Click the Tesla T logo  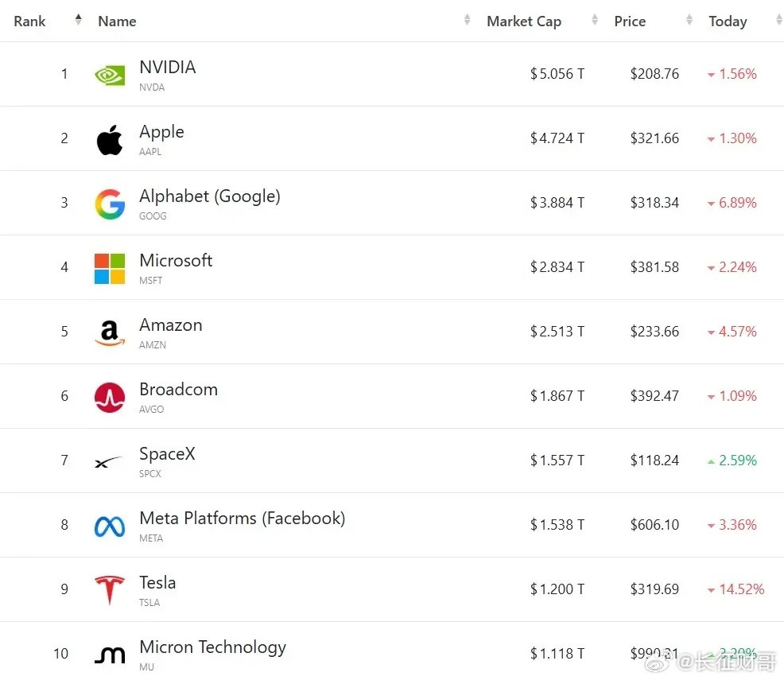click(x=110, y=590)
